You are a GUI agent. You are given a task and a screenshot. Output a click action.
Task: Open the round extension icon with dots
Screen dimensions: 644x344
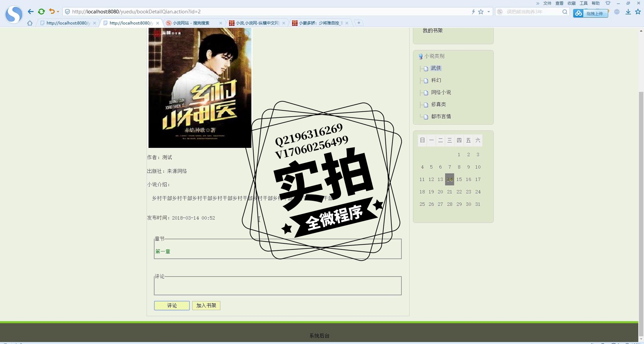click(x=617, y=12)
